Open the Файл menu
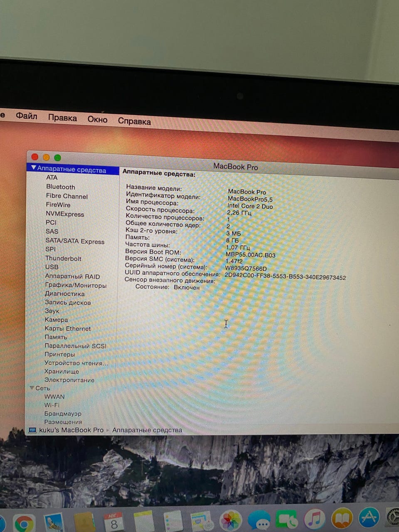Screen dimensions: 399x532 coord(27,116)
